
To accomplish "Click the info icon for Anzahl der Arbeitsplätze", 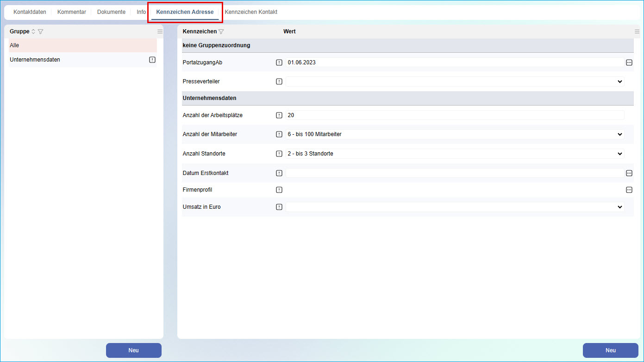I will point(279,115).
